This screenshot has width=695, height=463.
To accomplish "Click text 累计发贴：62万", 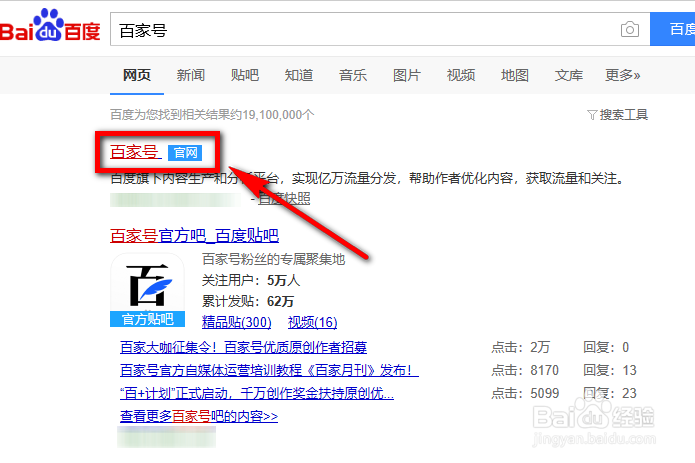I will (x=248, y=302).
